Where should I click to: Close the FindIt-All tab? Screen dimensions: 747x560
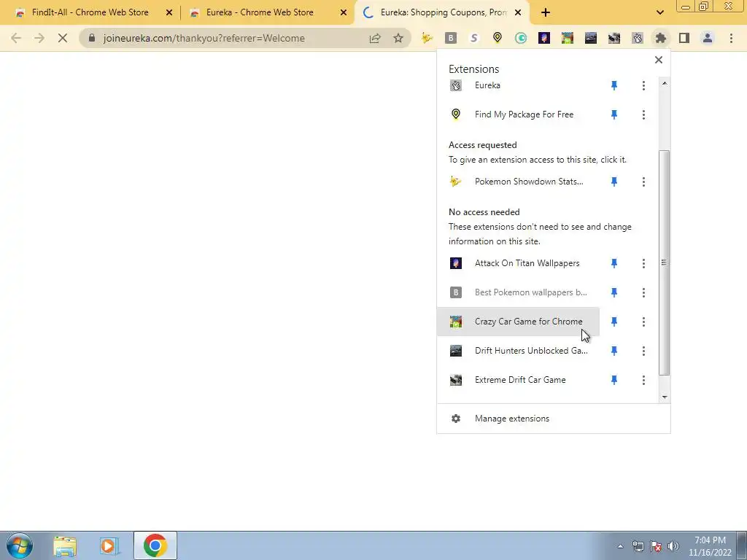pyautogui.click(x=169, y=13)
